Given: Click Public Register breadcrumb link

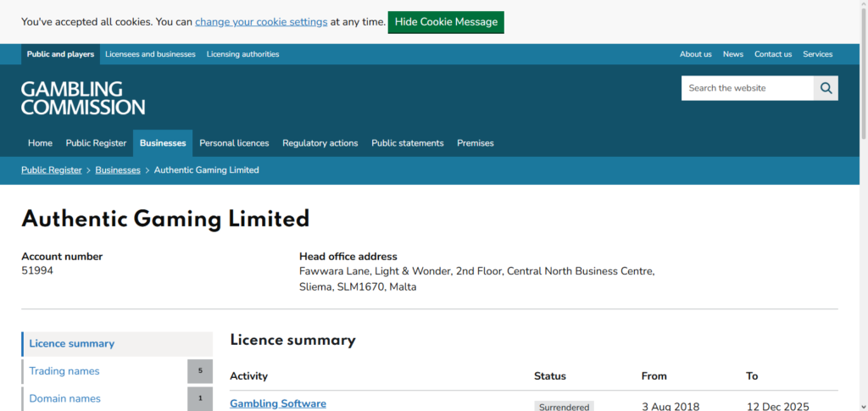Looking at the screenshot, I should pyautogui.click(x=51, y=170).
